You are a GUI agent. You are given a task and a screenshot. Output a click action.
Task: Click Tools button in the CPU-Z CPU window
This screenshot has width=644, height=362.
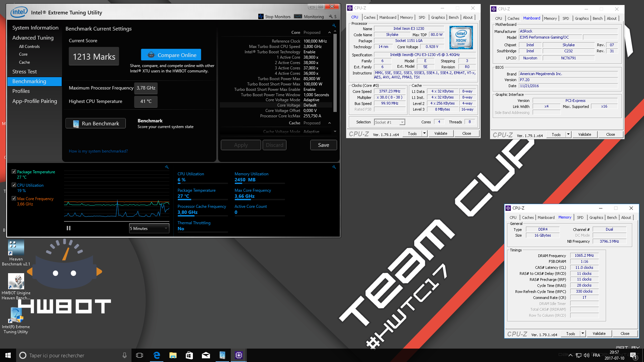tap(412, 133)
